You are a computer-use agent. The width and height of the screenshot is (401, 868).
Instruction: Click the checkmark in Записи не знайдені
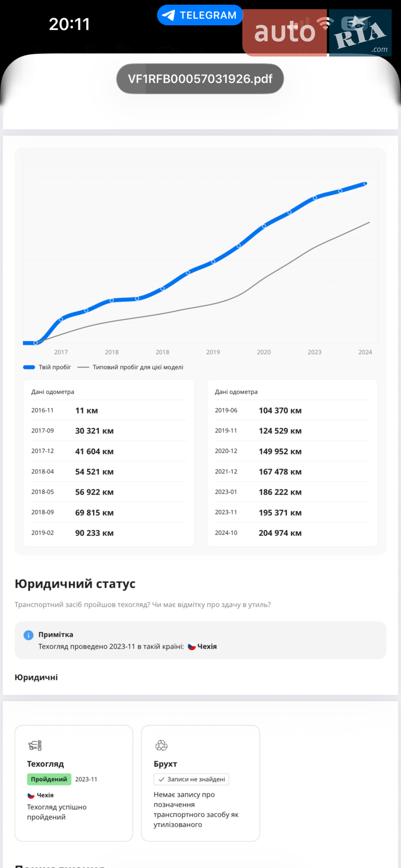click(x=161, y=779)
